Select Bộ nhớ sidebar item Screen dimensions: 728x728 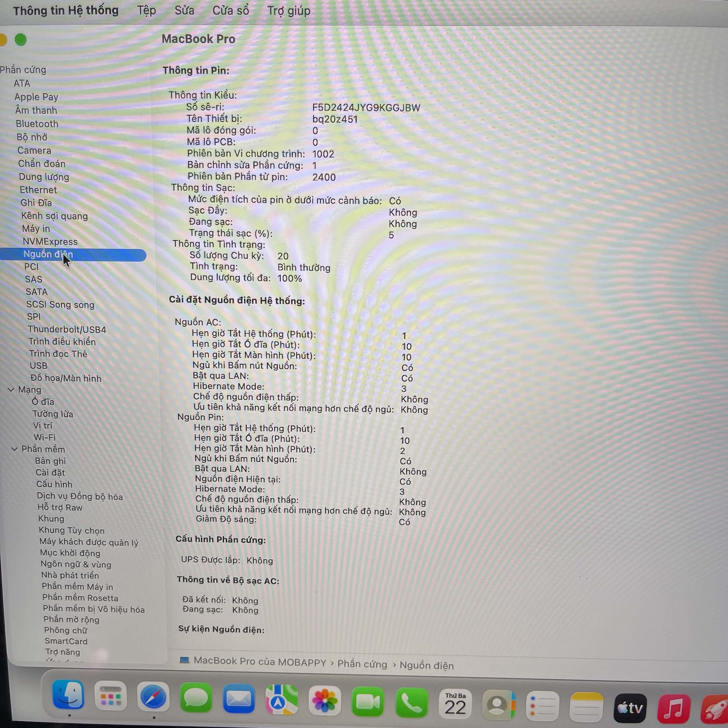click(x=32, y=137)
